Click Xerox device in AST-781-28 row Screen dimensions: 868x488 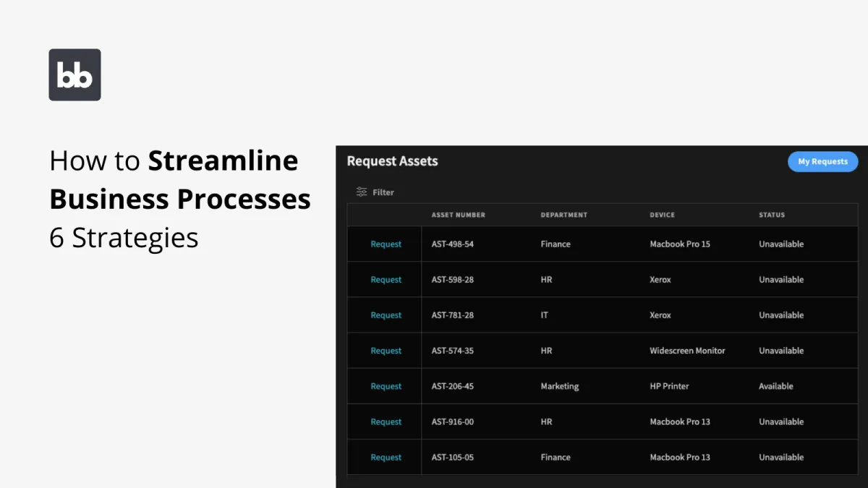point(660,315)
